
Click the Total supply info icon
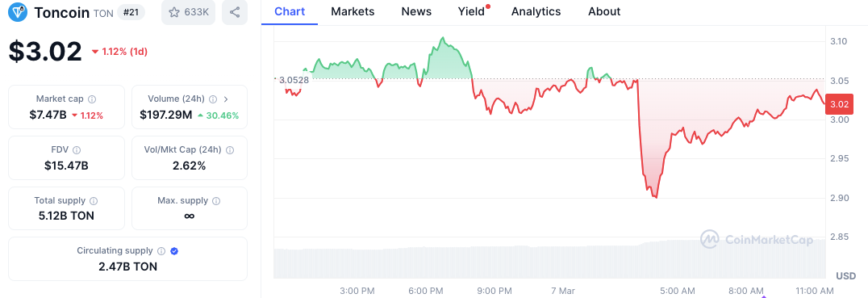click(x=94, y=201)
